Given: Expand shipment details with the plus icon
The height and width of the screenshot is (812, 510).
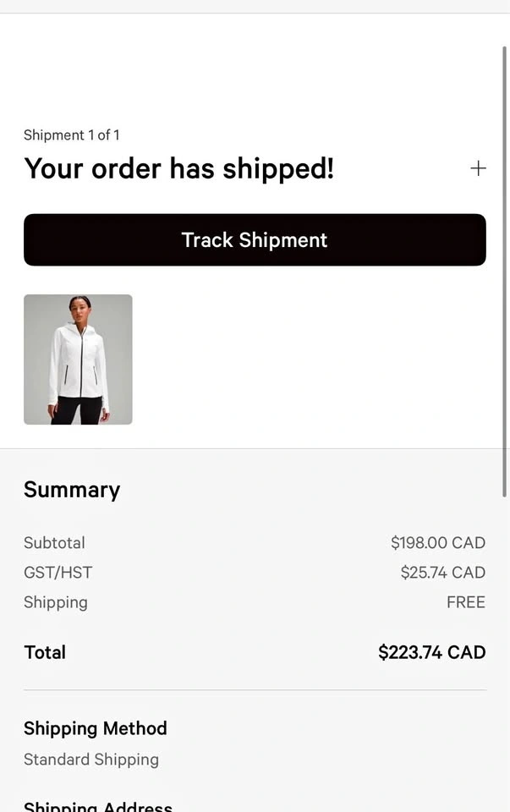Looking at the screenshot, I should 478,168.
